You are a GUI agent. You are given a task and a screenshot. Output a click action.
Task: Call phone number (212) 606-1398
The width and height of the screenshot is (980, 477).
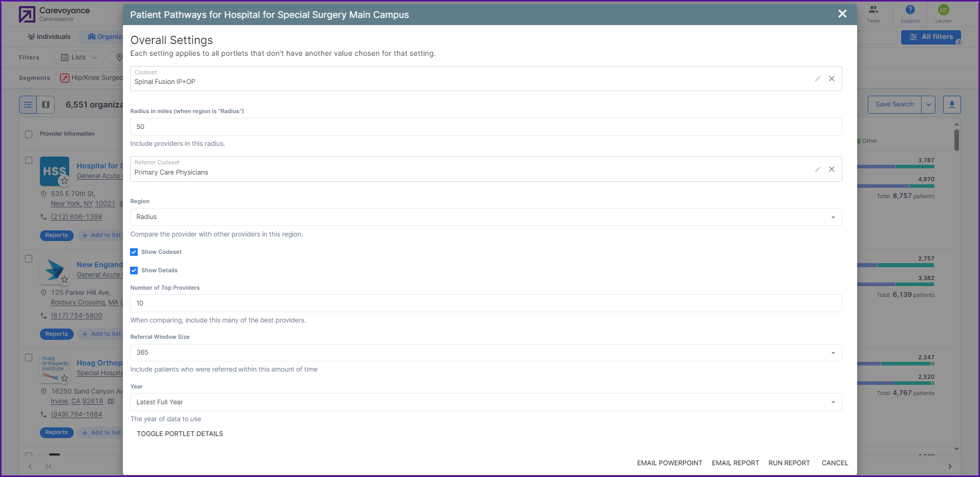click(76, 217)
